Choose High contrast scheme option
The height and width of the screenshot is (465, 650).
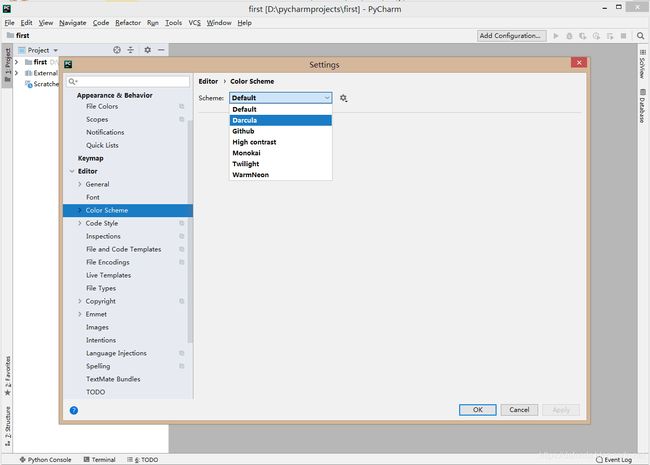tap(281, 142)
